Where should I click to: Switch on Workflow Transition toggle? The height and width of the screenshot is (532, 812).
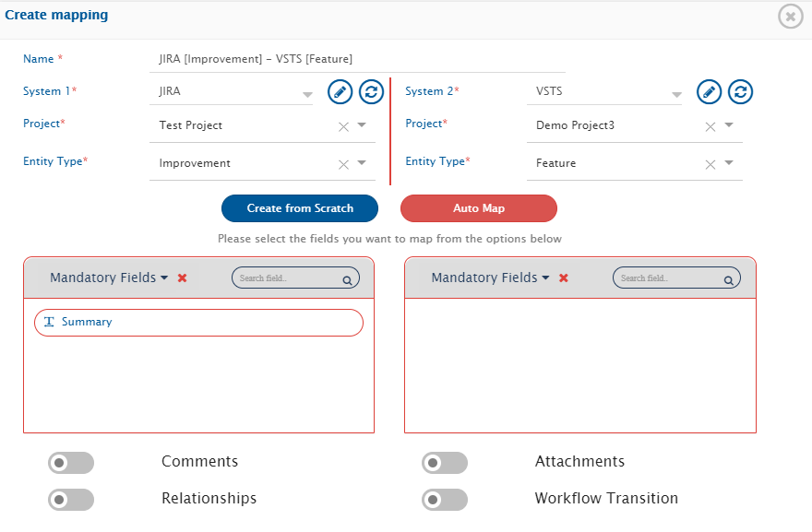[444, 499]
